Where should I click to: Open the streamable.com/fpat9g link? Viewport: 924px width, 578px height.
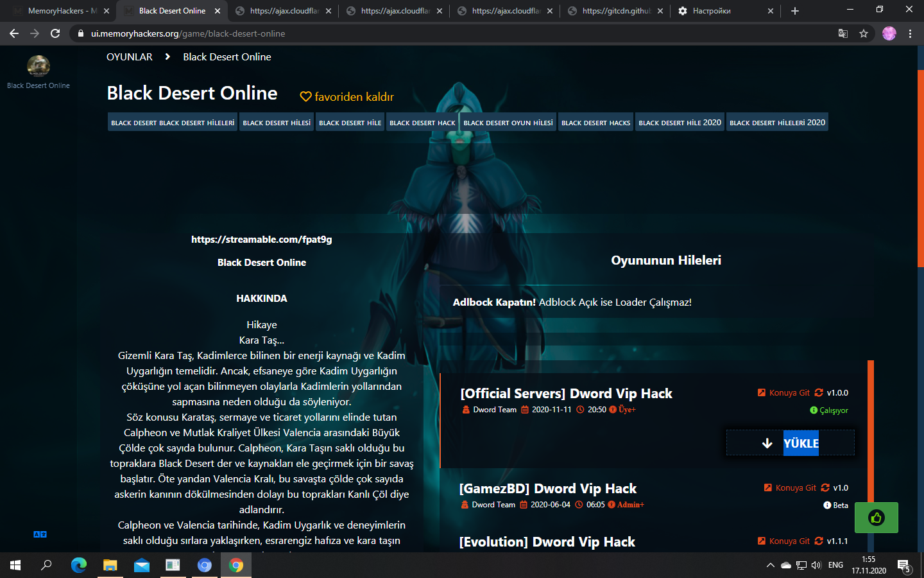[262, 239]
